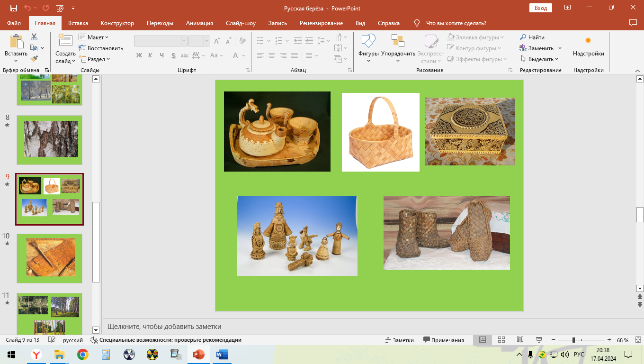Screen dimensions: 644x364
Task: Switch to Slide Sorter view icon
Action: 502,340
